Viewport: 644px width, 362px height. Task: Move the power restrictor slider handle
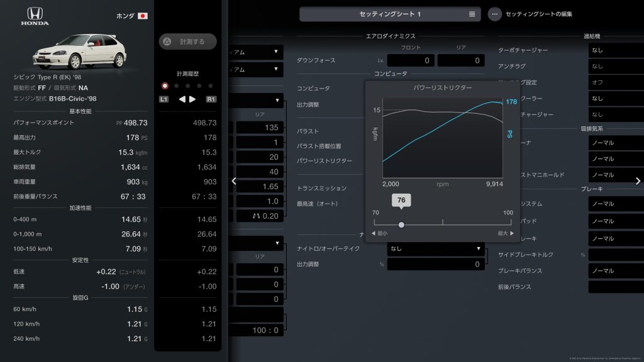pyautogui.click(x=401, y=224)
